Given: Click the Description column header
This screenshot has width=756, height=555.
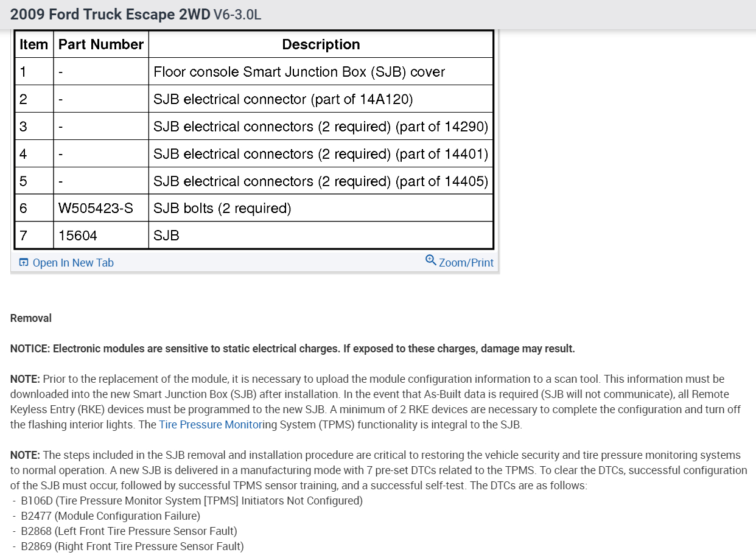Looking at the screenshot, I should [x=321, y=44].
